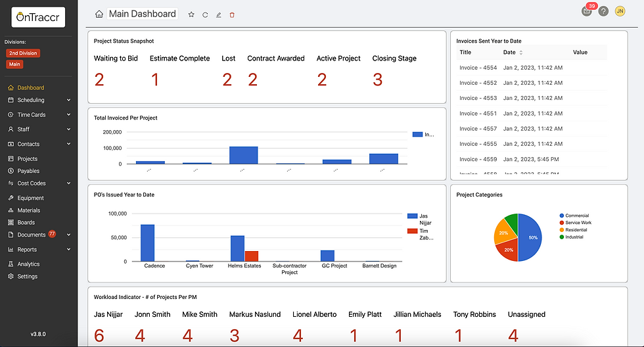Click the Analytics flask icon
The height and width of the screenshot is (347, 644).
(11, 264)
